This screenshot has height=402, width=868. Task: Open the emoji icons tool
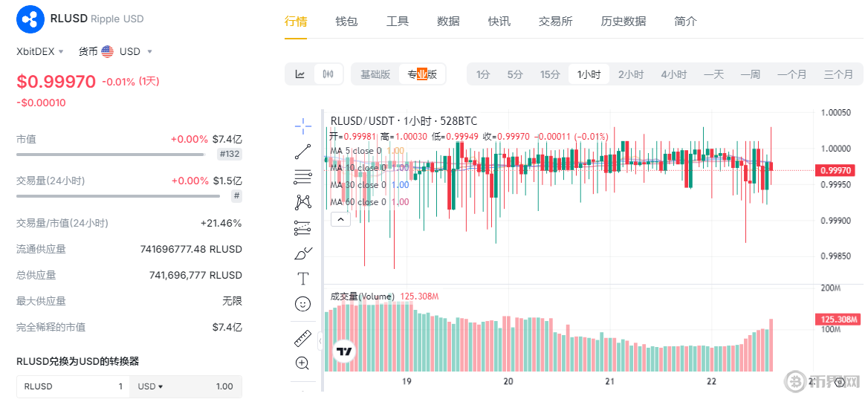302,304
